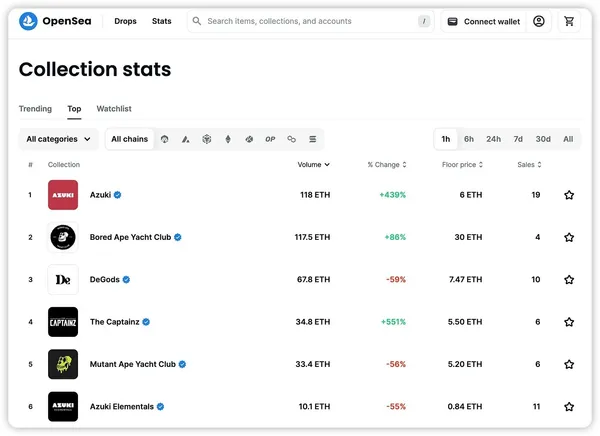Filter by Optimism (OP) chain icon
Image resolution: width=600 pixels, height=436 pixels.
[x=270, y=139]
